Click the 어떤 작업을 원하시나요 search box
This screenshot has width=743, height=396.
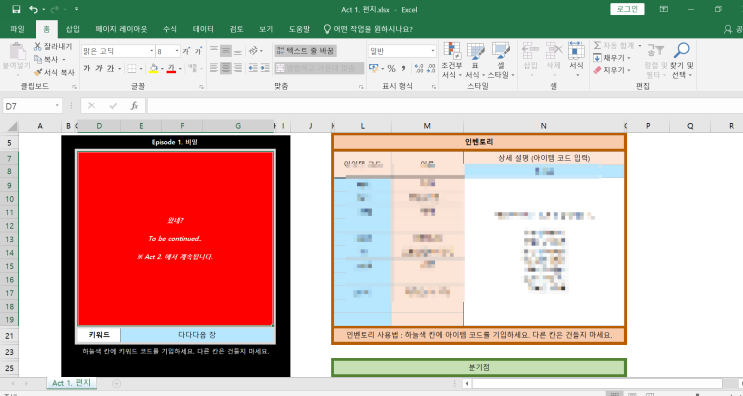coord(368,29)
